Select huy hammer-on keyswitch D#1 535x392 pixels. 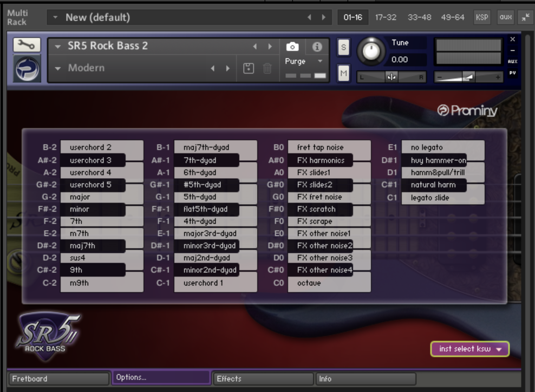[x=434, y=160]
